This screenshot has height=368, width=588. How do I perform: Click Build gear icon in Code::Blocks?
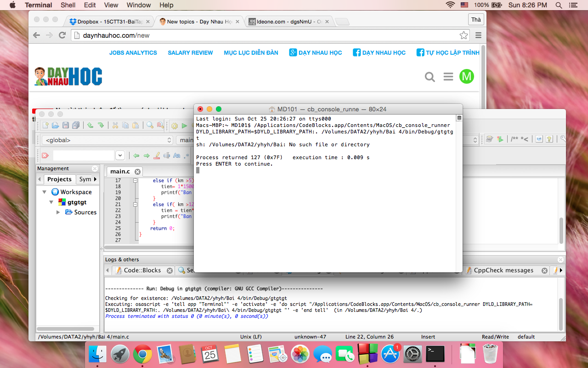[175, 126]
